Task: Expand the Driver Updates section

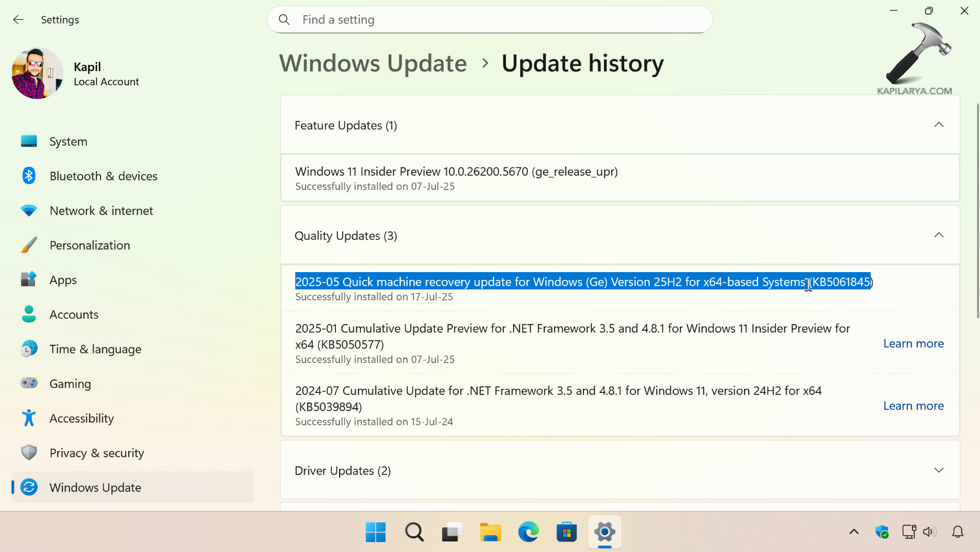Action: pyautogui.click(x=939, y=470)
